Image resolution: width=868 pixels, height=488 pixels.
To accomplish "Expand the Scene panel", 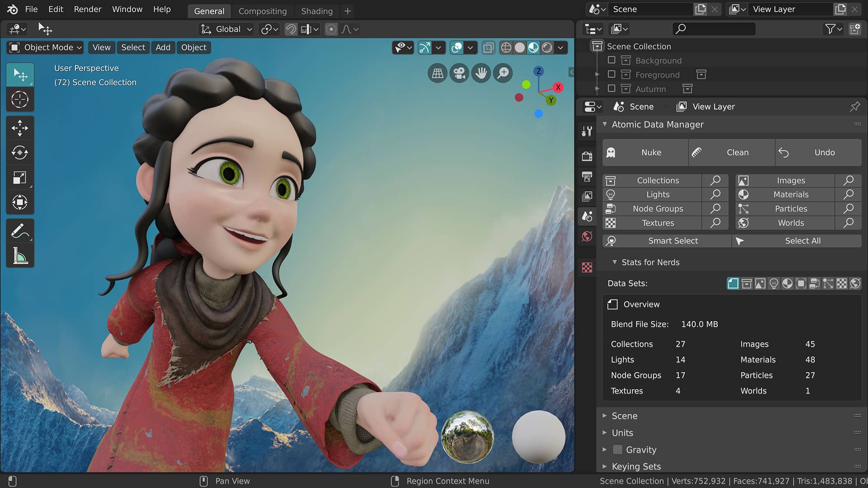I will coord(604,416).
